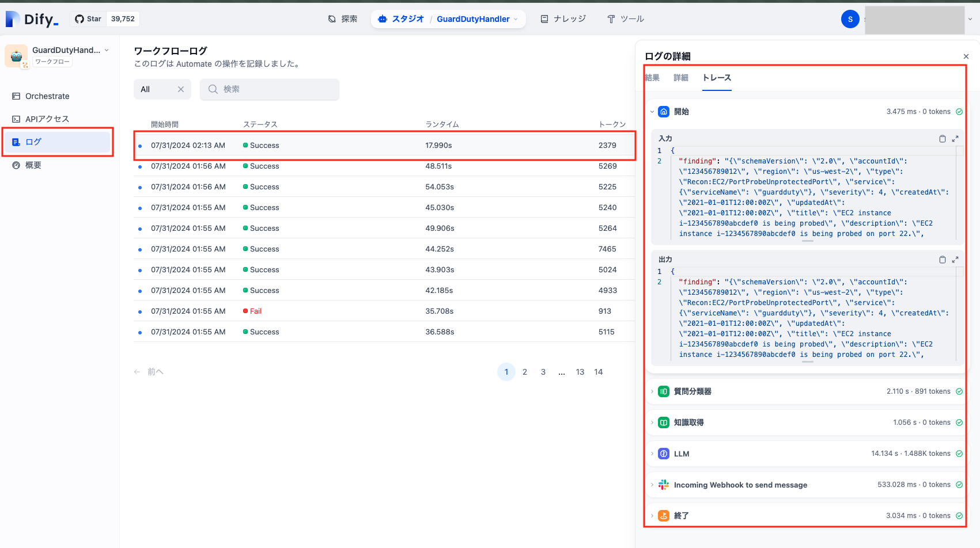The image size is (980, 548).
Task: Click the 知識取得 node icon
Action: coord(664,423)
